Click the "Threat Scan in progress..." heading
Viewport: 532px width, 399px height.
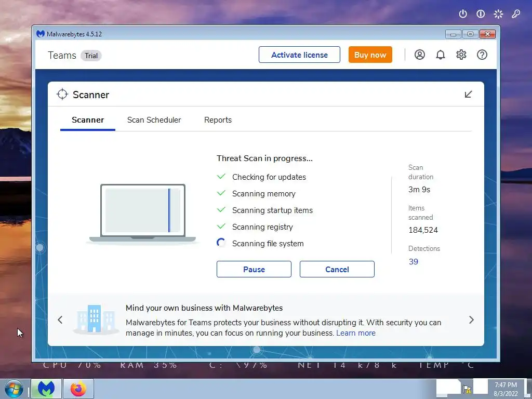(264, 158)
